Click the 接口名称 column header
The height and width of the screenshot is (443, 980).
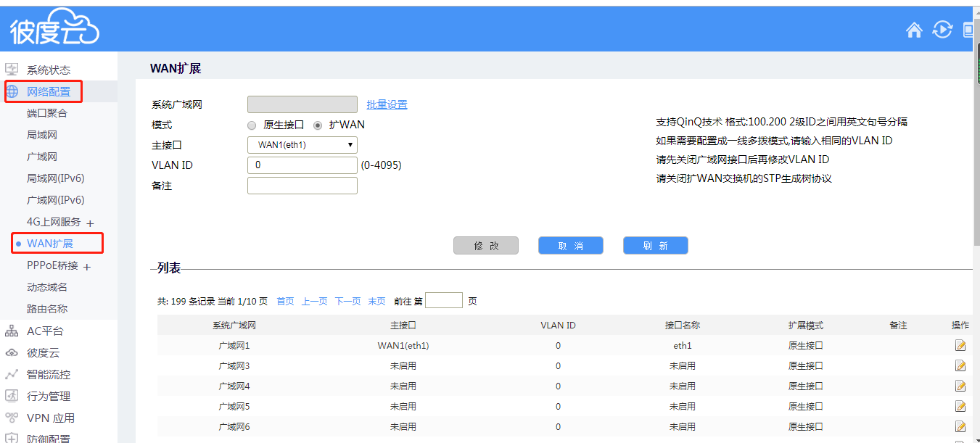click(x=683, y=326)
